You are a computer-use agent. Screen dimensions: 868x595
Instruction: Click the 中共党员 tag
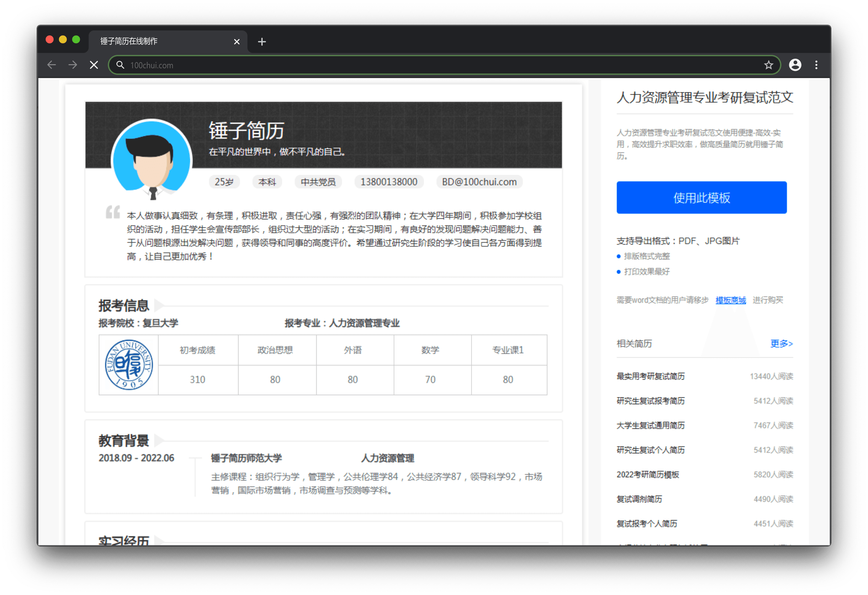click(318, 182)
